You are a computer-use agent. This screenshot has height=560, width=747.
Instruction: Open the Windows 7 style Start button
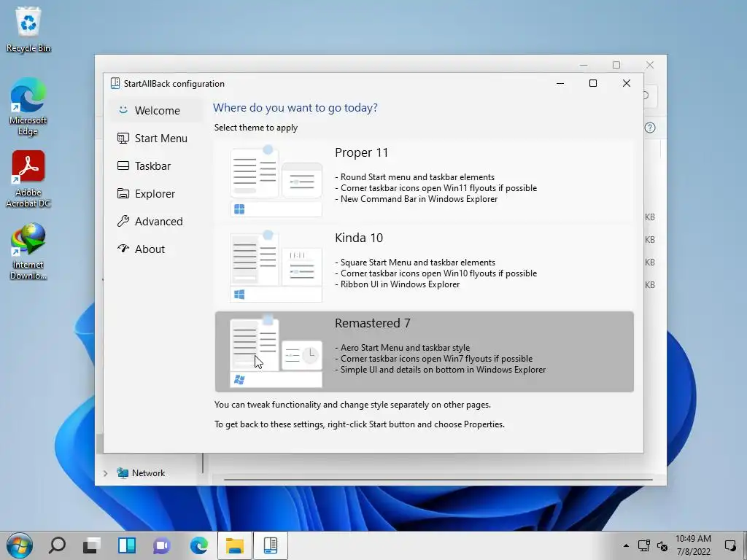coord(20,545)
